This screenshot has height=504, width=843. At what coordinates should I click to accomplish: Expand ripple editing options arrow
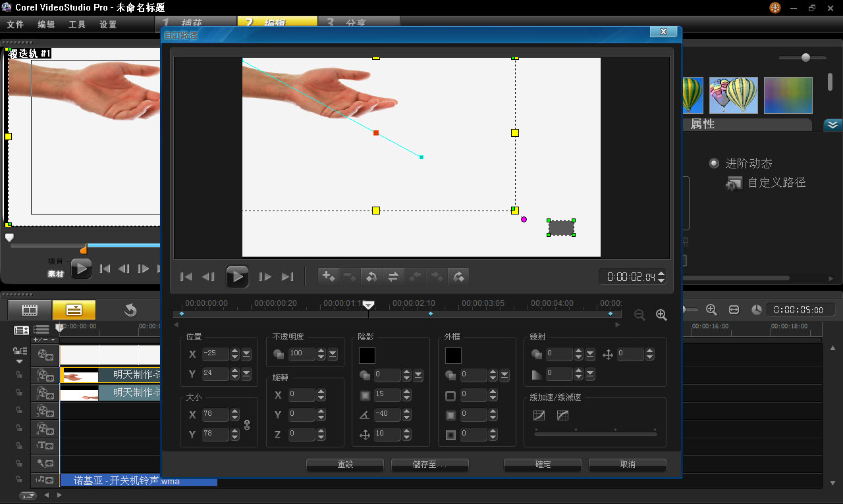click(19, 362)
